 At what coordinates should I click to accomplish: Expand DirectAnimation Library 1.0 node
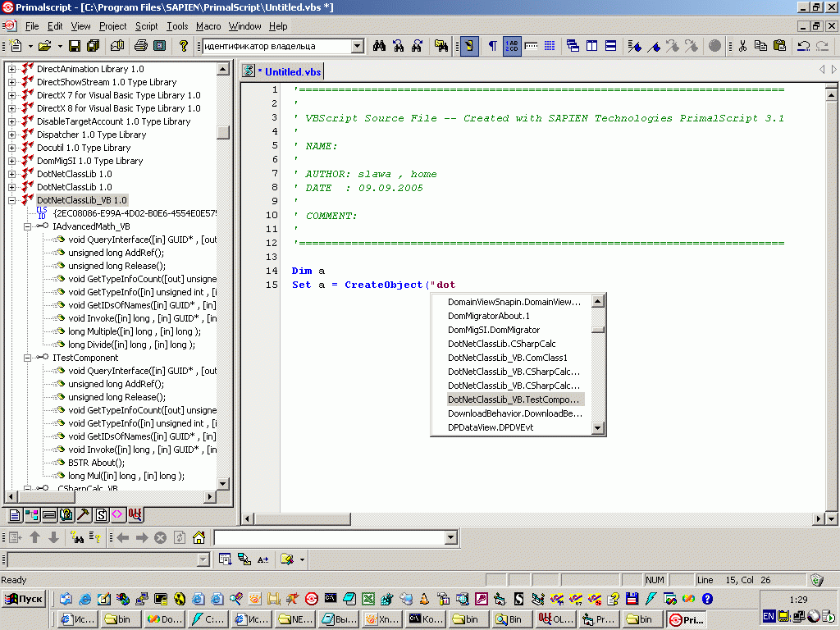[11, 69]
